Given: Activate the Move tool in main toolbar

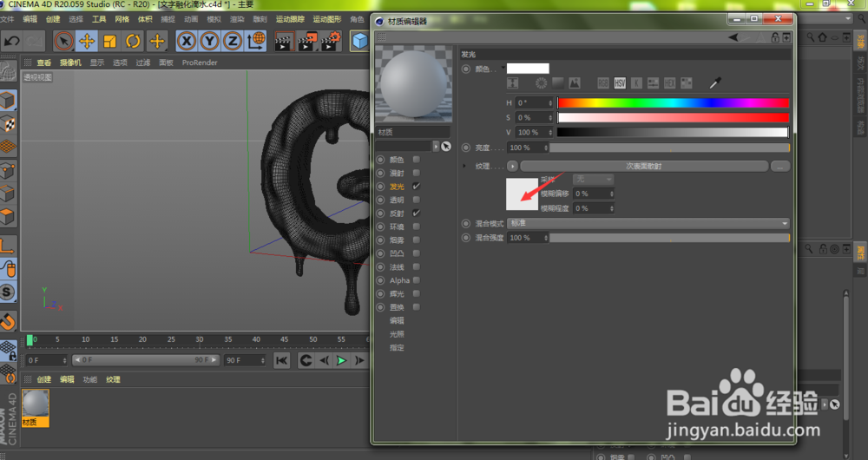Looking at the screenshot, I should (x=87, y=41).
